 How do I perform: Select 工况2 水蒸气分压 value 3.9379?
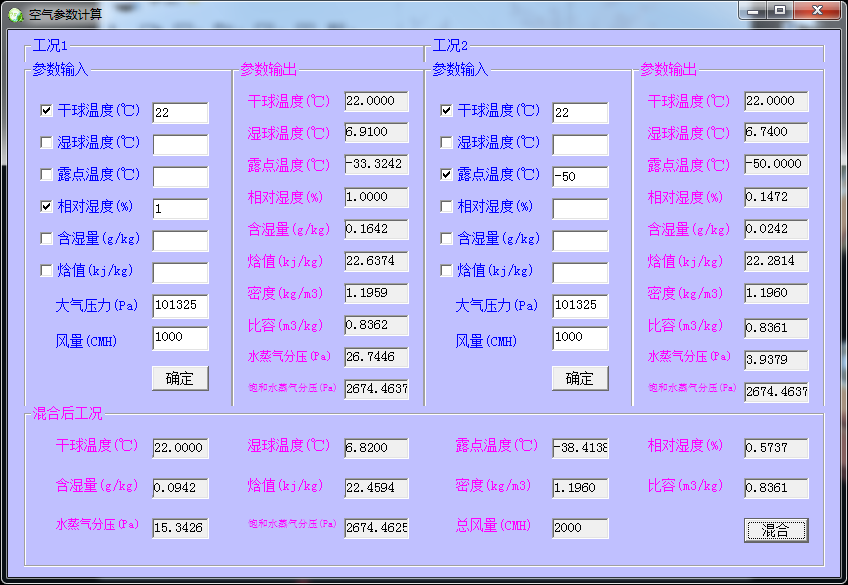click(x=776, y=360)
